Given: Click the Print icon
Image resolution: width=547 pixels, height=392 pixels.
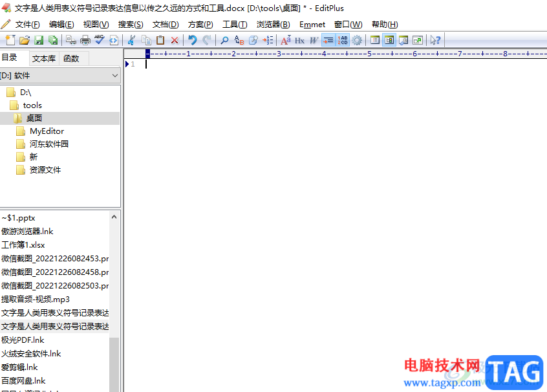Looking at the screenshot, I should pos(85,40).
